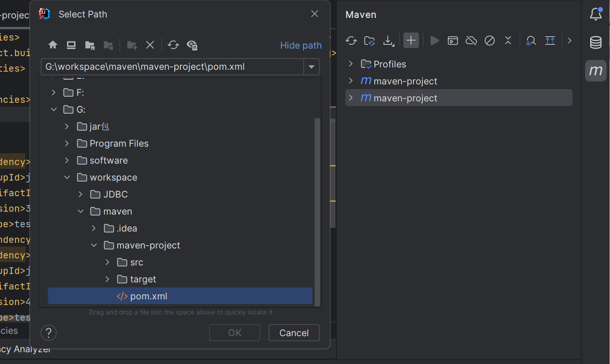Select the Program Files folder

119,143
